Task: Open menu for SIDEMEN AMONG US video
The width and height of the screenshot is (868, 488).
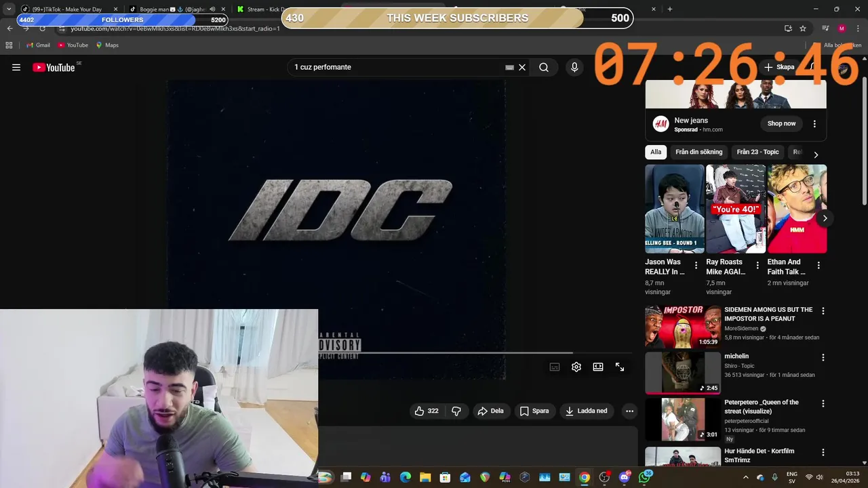Action: coord(823,311)
